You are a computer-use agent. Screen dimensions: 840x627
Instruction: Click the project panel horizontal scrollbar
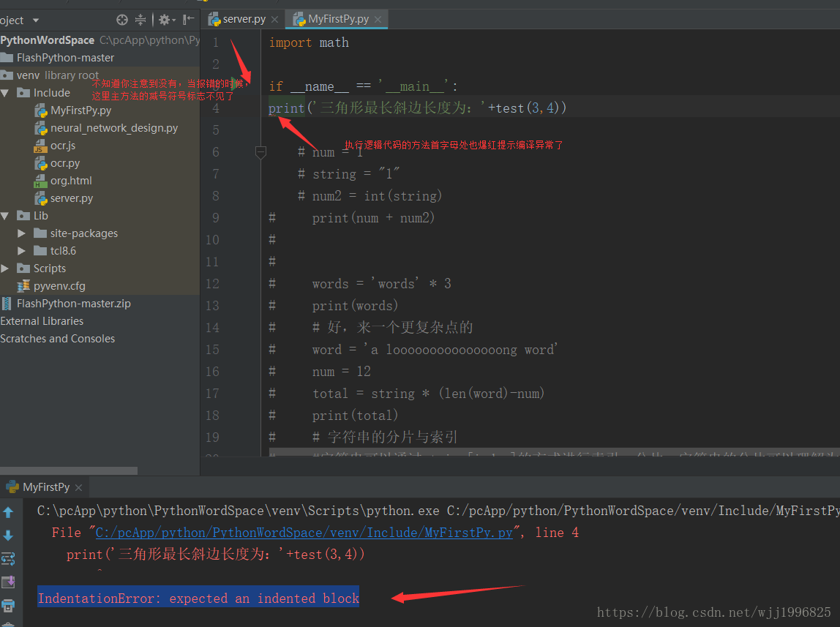tap(69, 470)
